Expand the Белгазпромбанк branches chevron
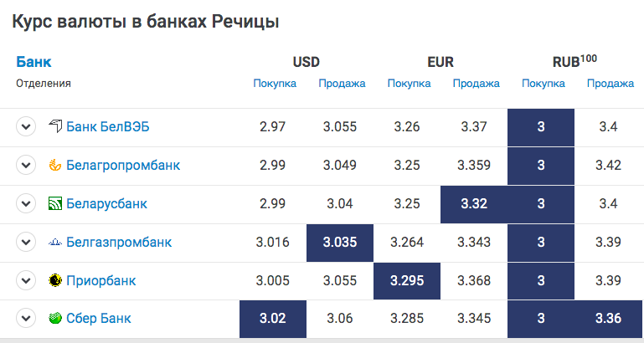 tap(26, 242)
